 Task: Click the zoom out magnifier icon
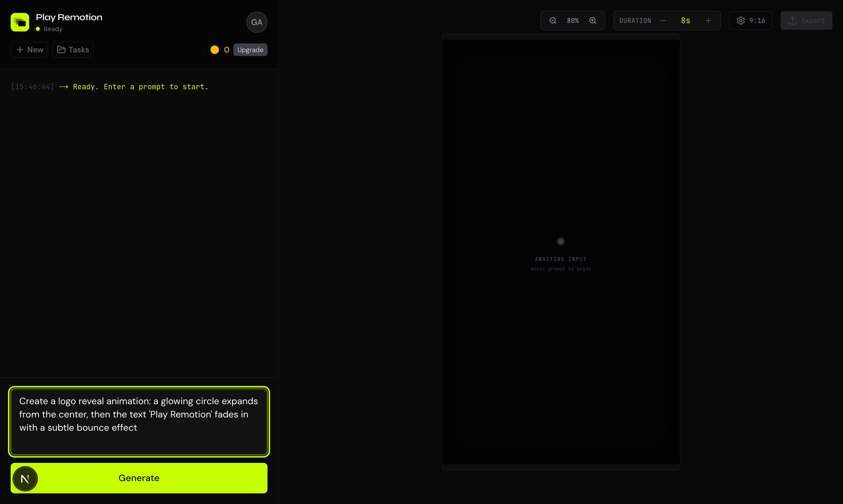552,20
